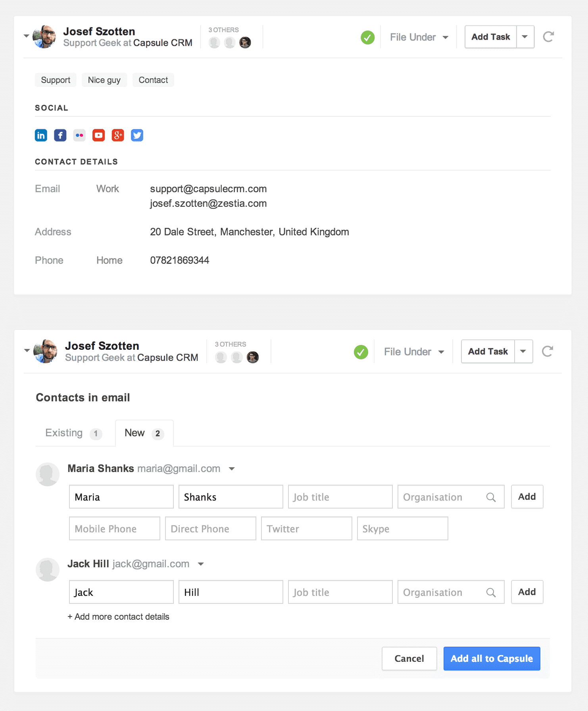
Task: Select first grey avatar under 3 Others, bottom panel
Action: coord(221,357)
